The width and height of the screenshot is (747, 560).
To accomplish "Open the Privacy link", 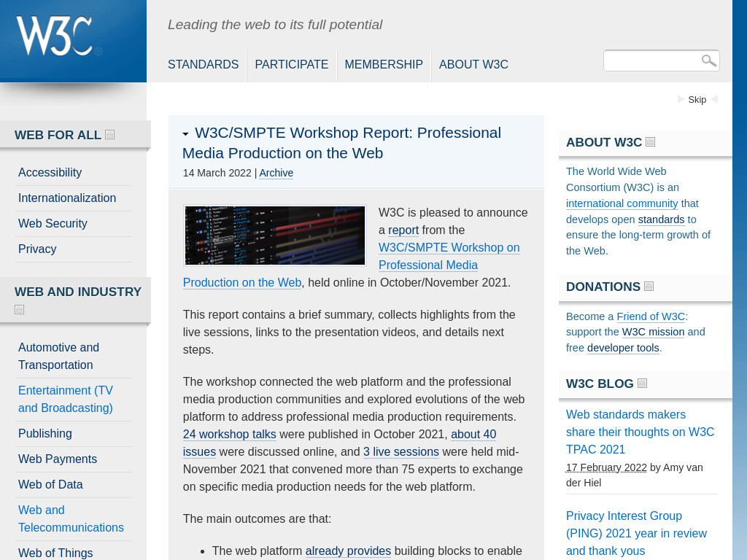I will pyautogui.click(x=37, y=249).
